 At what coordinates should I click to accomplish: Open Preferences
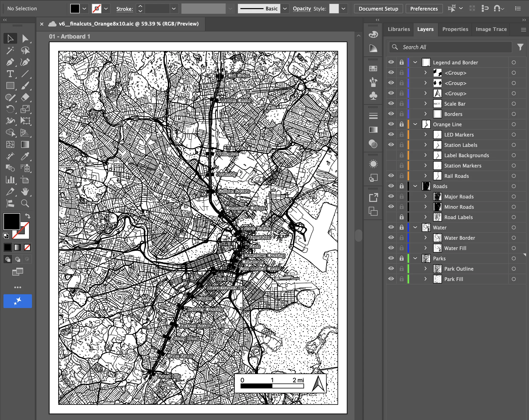[x=424, y=9]
